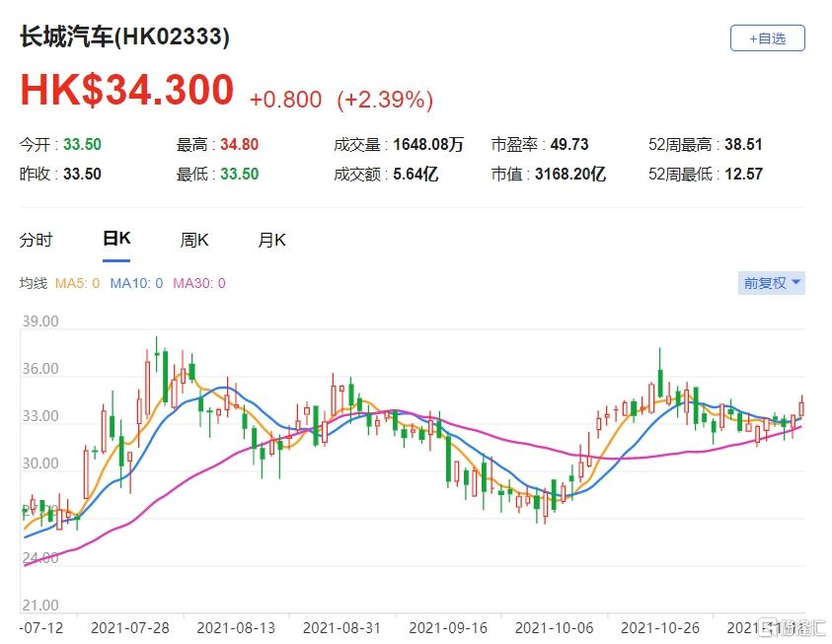
Task: Open the 月K monthly chart tab
Action: click(271, 240)
